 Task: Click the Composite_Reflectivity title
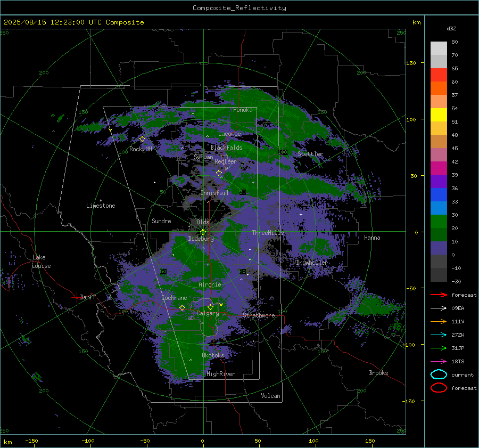click(239, 8)
